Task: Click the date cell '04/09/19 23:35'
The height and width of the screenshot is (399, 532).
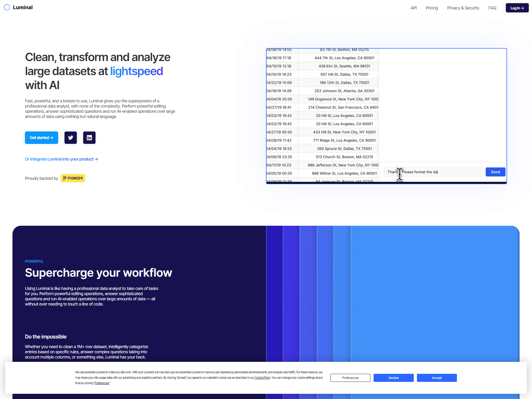Action: (282, 157)
